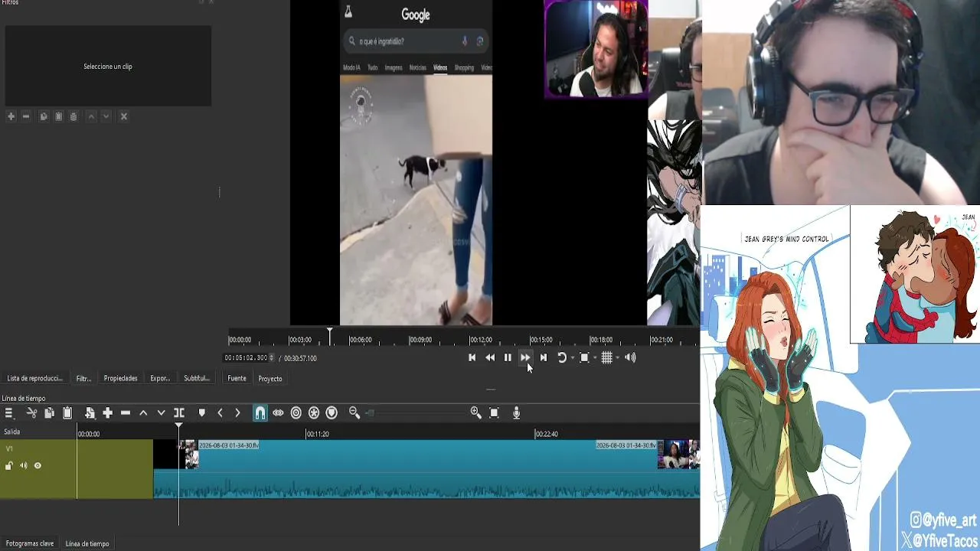Open the Propiedades tab
Viewport: 980px width, 551px height.
(121, 378)
